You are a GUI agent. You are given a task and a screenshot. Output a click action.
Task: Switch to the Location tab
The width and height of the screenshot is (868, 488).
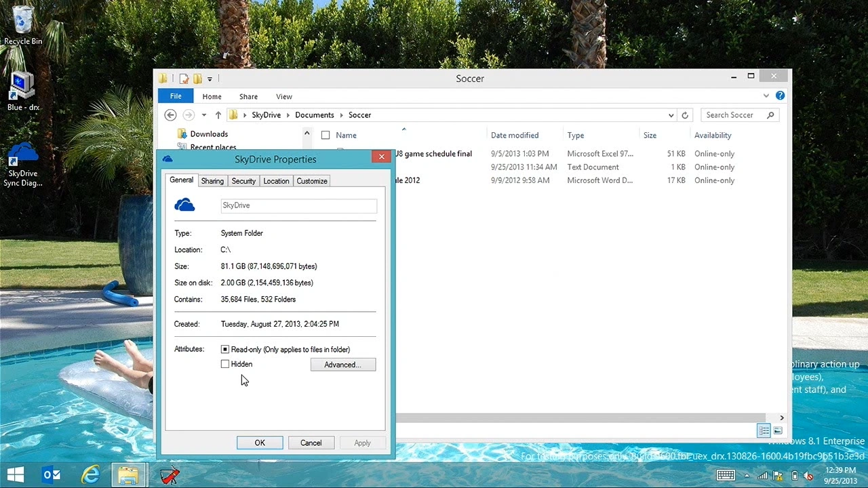click(x=276, y=181)
